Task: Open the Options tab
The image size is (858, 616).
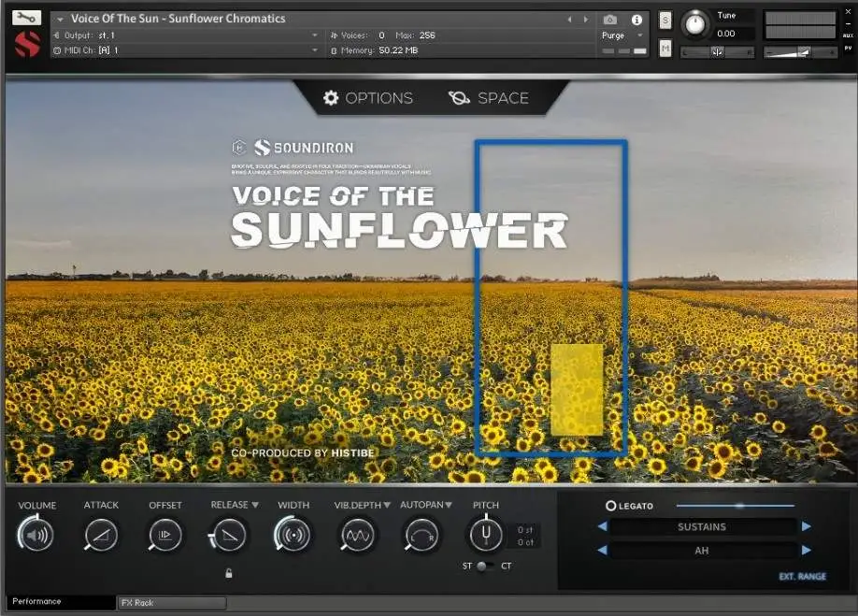Action: (x=368, y=98)
